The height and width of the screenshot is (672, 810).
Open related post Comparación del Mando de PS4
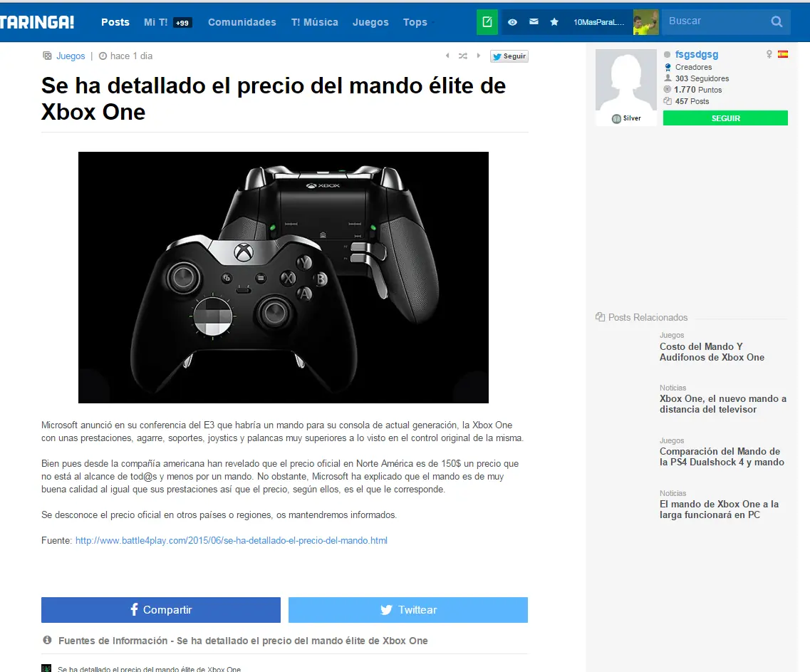click(x=722, y=457)
